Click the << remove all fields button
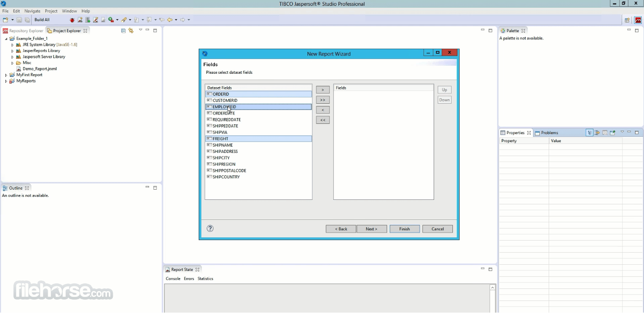644x313 pixels. point(323,120)
